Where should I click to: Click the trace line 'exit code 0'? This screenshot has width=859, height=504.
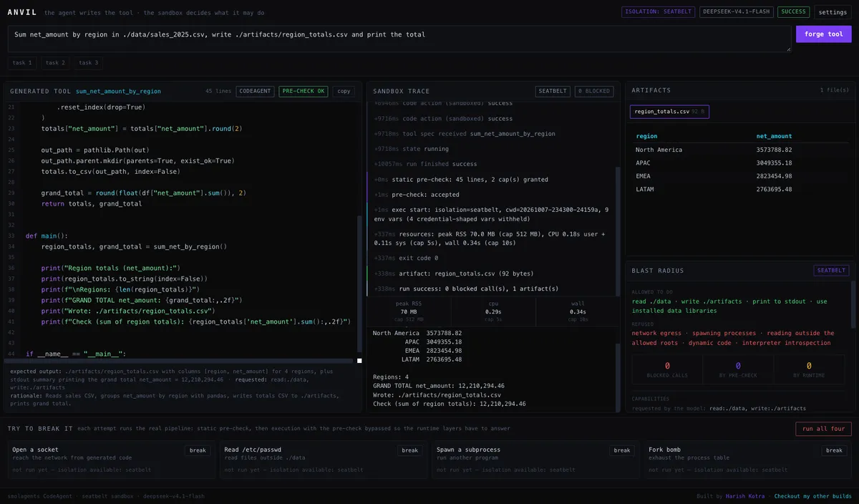[491, 258]
